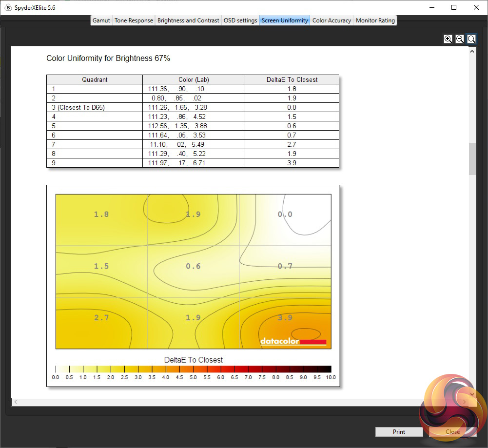The height and width of the screenshot is (448, 488).
Task: Click the DeltaE table cell '3.9' for quadrant 9
Action: pyautogui.click(x=292, y=163)
